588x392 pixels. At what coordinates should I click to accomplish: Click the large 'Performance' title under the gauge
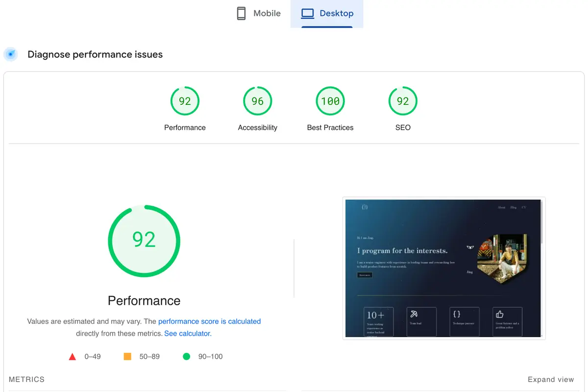[144, 300]
